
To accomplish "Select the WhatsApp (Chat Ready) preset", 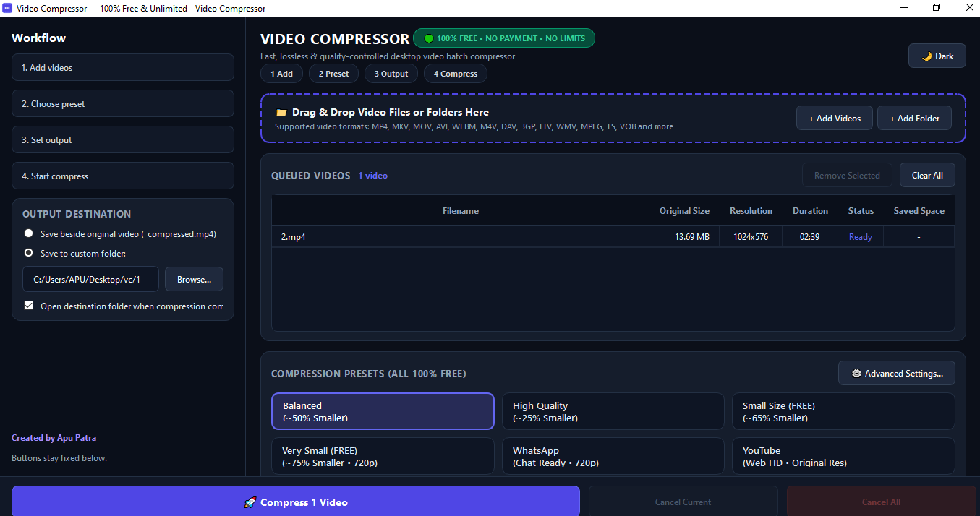I will click(613, 456).
